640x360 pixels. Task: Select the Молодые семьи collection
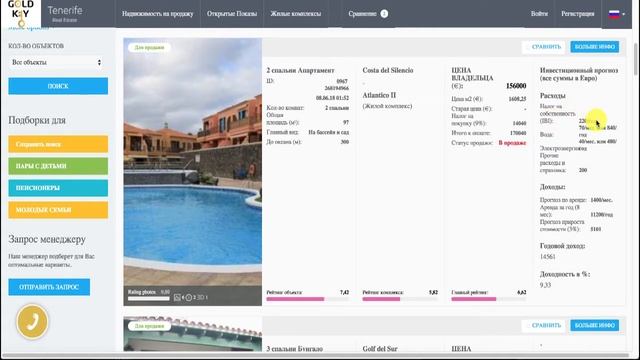58,210
